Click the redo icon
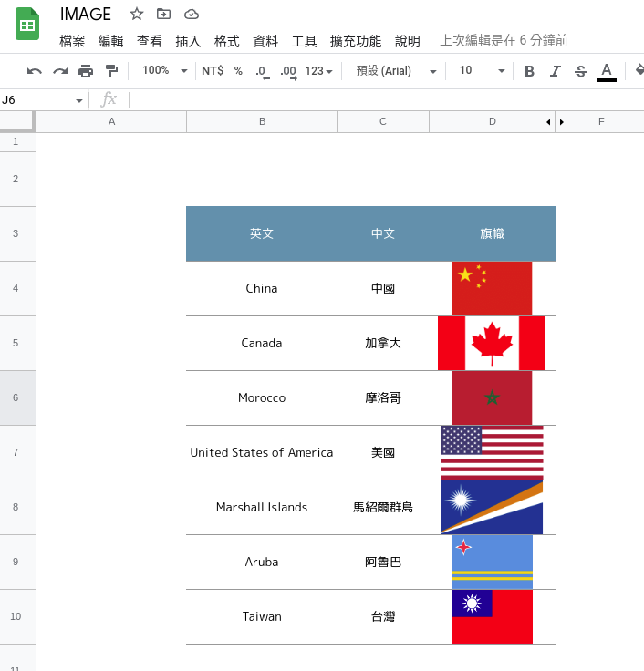The width and height of the screenshot is (644, 671). coord(60,70)
